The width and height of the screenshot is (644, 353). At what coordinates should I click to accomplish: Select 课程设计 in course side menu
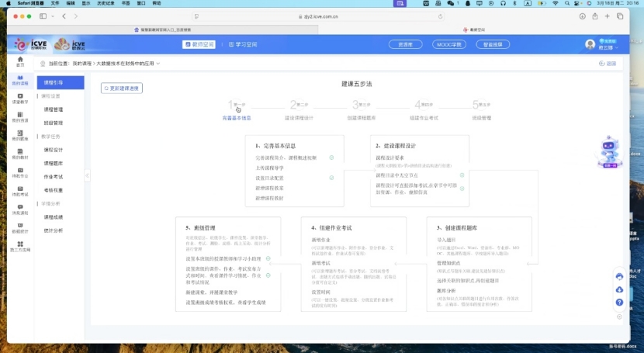pos(54,150)
